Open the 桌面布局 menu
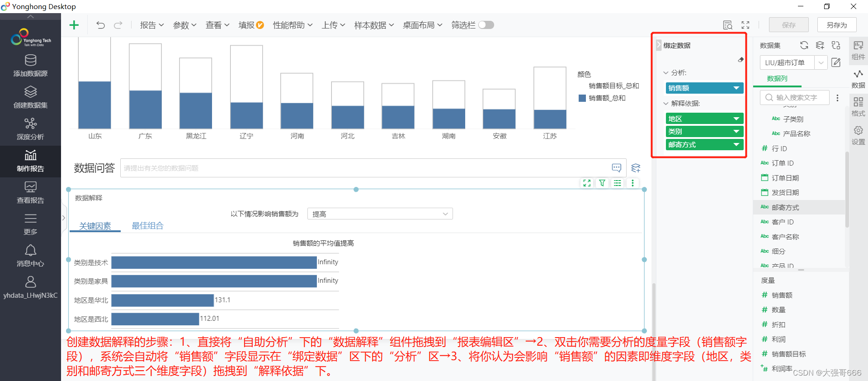 422,25
